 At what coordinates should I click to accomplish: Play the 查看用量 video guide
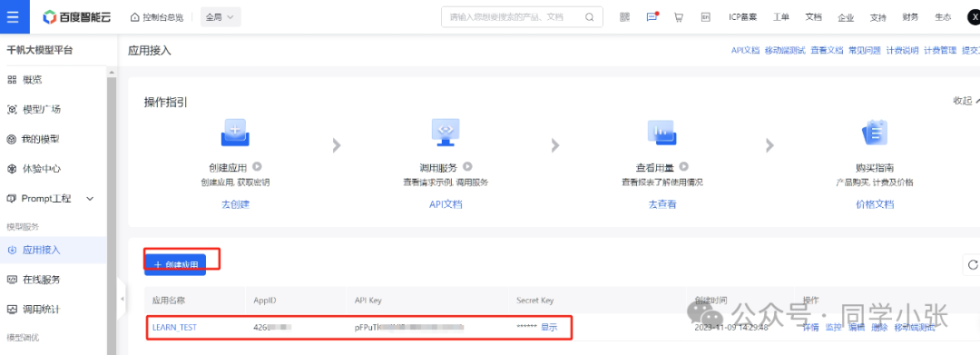click(684, 167)
